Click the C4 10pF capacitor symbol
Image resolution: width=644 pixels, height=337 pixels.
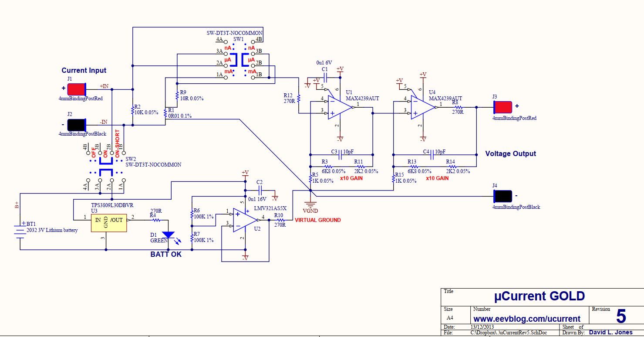(432, 154)
